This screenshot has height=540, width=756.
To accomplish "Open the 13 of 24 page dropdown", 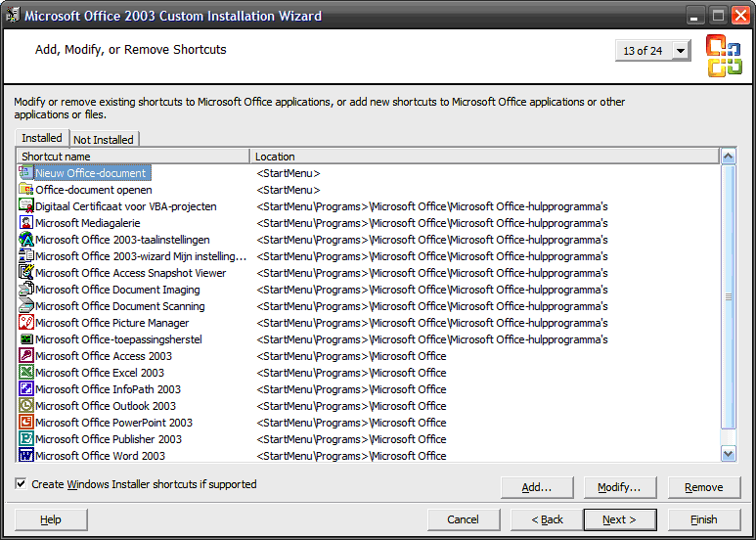I will pos(681,51).
